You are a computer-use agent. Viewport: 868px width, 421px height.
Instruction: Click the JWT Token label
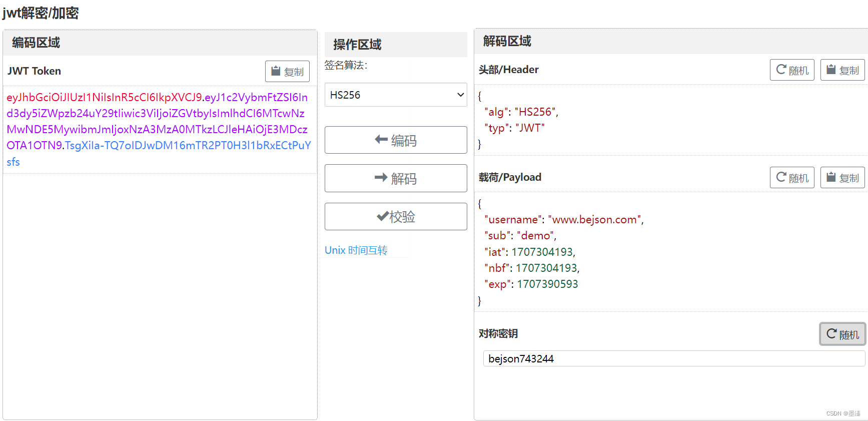tap(34, 71)
